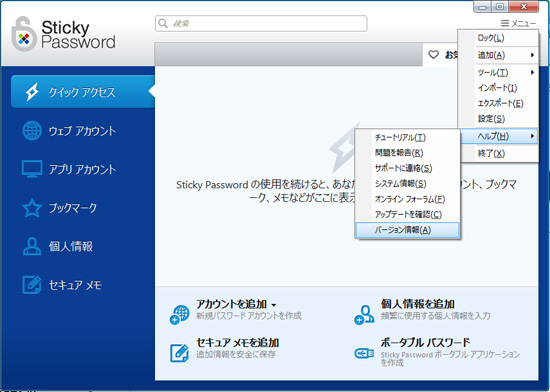Viewport: 550px width, 392px height.
Task: Open 個人情報 in the sidebar
Action: click(x=83, y=246)
